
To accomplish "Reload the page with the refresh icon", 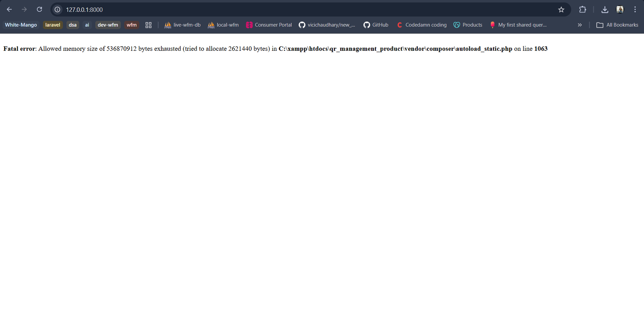I will pyautogui.click(x=39, y=9).
